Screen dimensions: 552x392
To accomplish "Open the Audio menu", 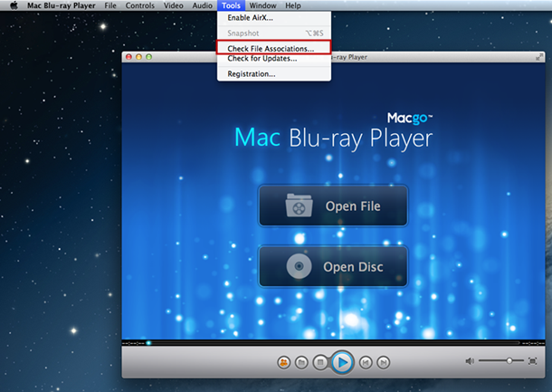I will pyautogui.click(x=202, y=5).
